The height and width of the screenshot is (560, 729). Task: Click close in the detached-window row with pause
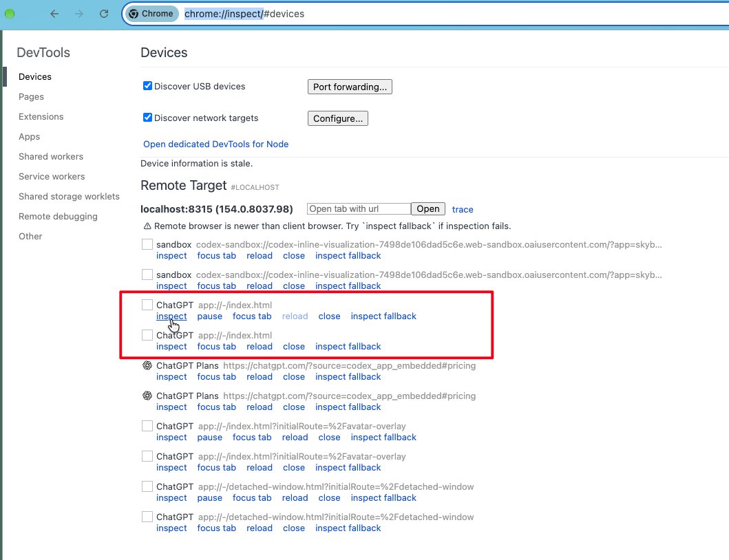click(329, 497)
